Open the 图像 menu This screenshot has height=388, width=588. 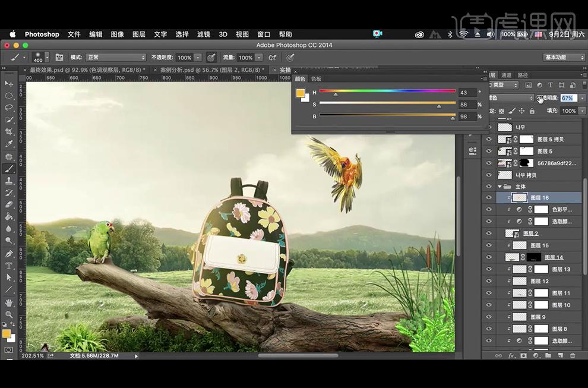[118, 34]
